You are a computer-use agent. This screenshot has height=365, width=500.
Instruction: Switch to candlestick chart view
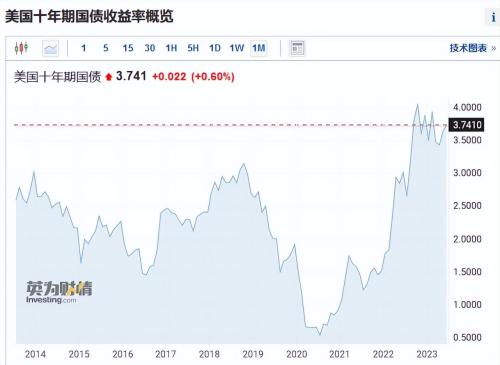coord(21,48)
